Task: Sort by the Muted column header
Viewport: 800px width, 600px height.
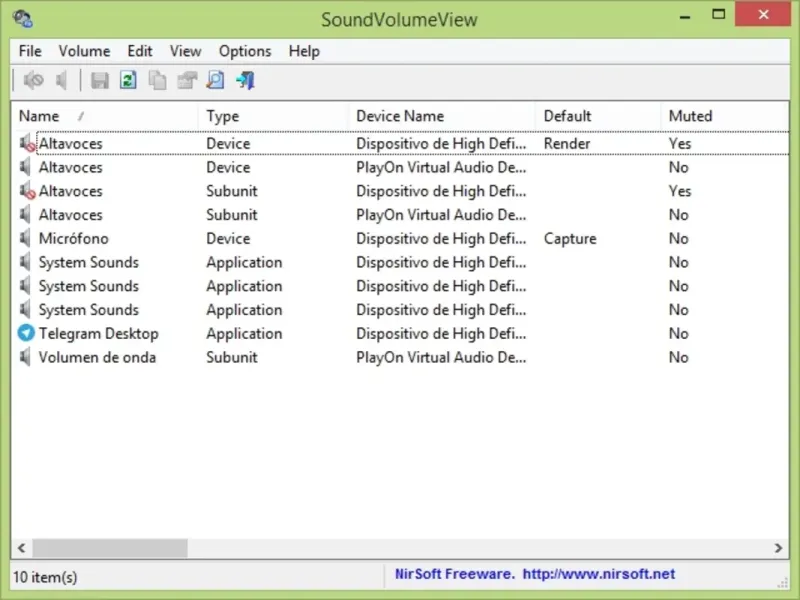Action: coord(690,116)
